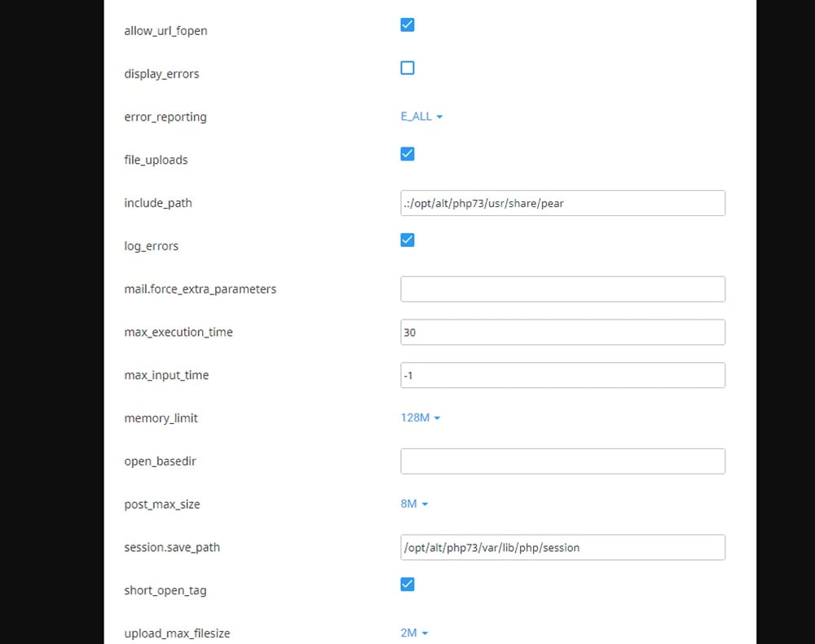Disable the log_errors checkbox
The height and width of the screenshot is (644, 815).
point(407,240)
